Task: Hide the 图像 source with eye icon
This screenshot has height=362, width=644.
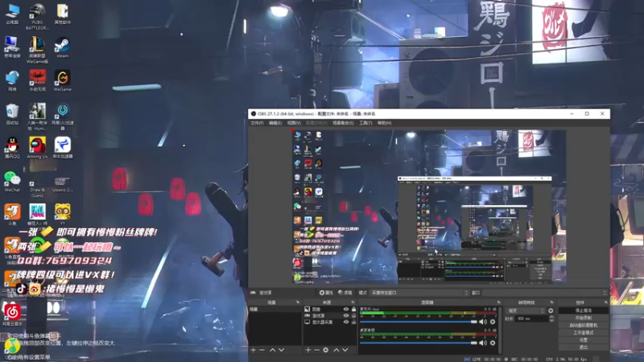Action: [x=346, y=309]
